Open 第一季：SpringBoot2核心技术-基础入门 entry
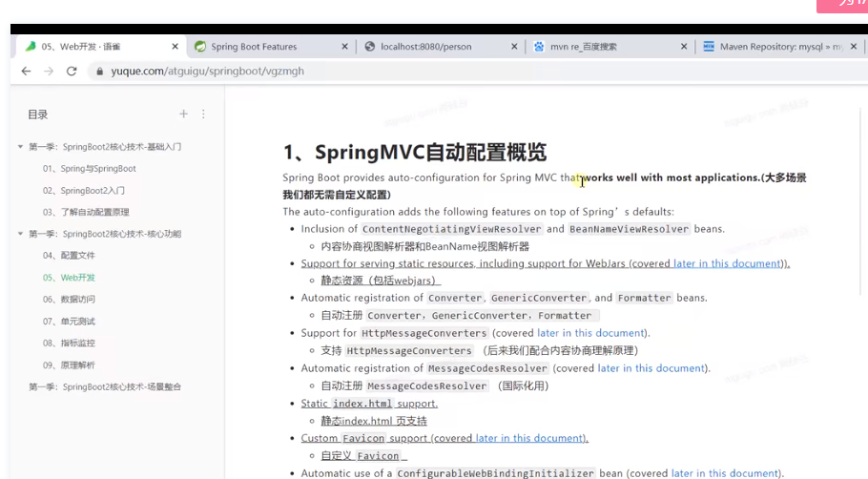868x479 pixels. [105, 147]
